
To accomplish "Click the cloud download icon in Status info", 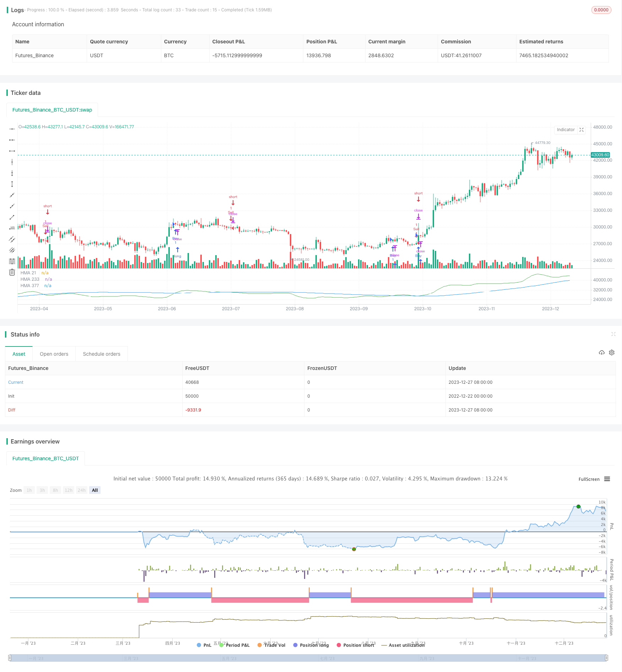I will pos(601,353).
